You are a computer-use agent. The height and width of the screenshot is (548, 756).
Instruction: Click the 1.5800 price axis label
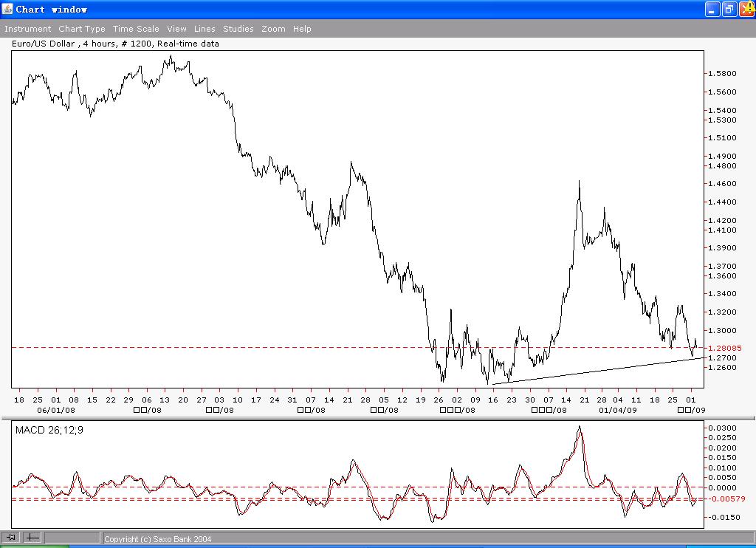[x=722, y=74]
